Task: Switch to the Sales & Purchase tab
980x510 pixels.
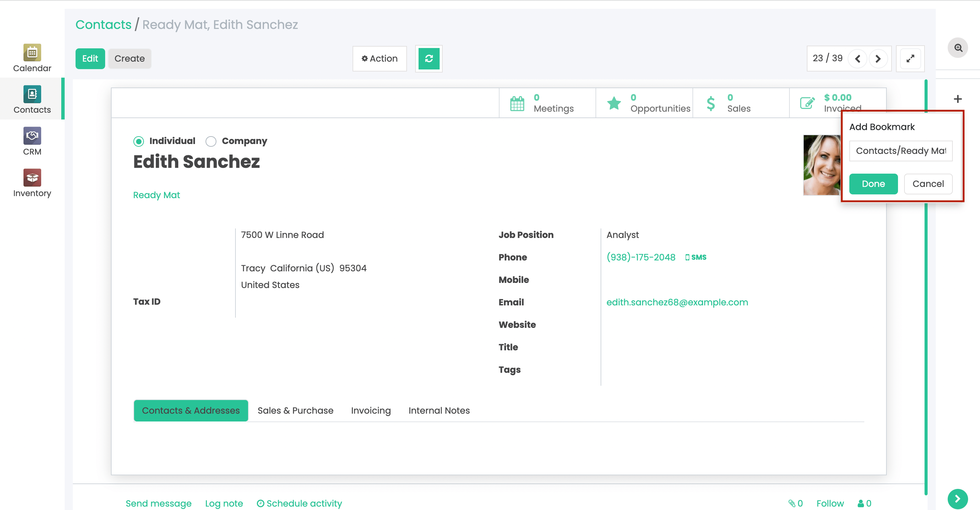Action: pyautogui.click(x=295, y=410)
